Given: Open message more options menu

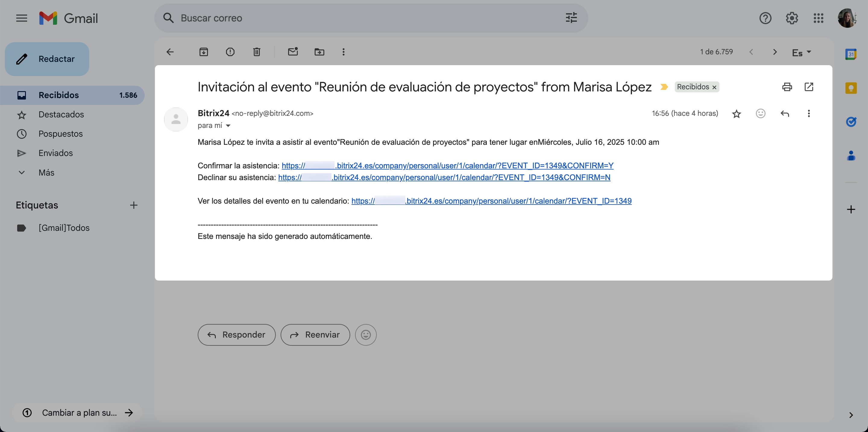Looking at the screenshot, I should 809,113.
